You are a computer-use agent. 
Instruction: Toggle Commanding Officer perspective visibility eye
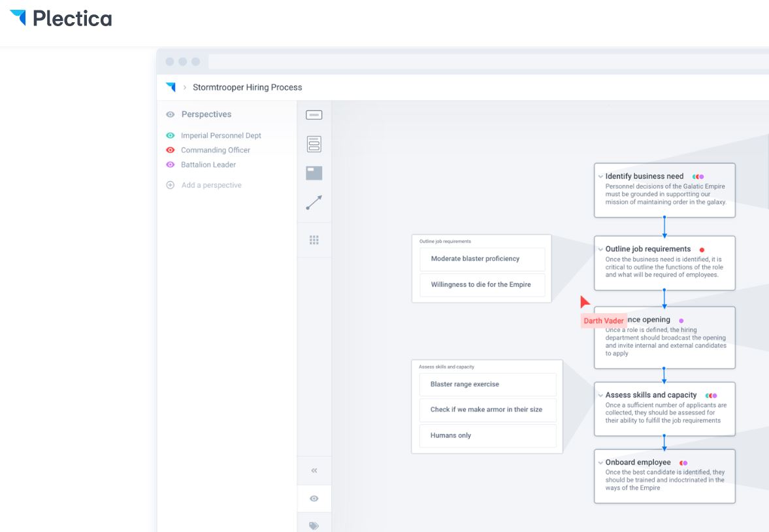pos(171,150)
